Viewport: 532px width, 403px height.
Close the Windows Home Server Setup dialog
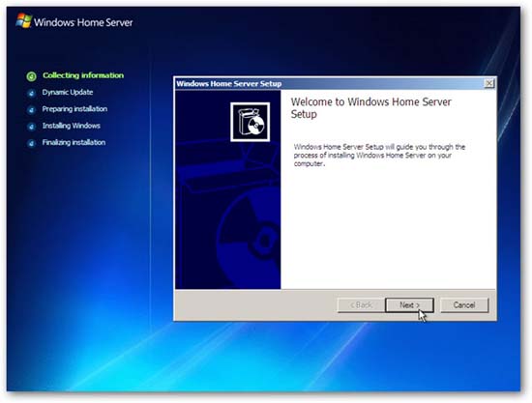click(x=488, y=83)
